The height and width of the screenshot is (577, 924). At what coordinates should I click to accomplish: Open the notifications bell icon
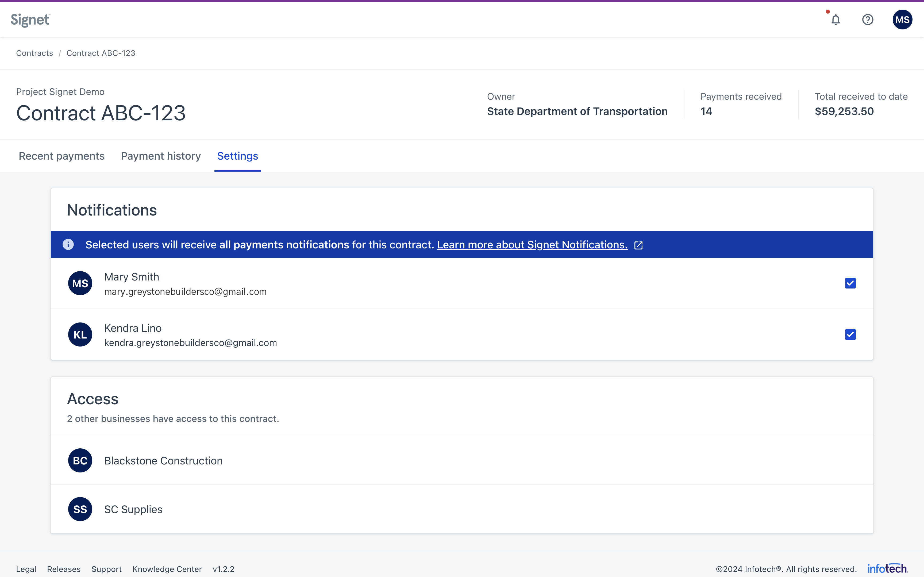(x=836, y=20)
